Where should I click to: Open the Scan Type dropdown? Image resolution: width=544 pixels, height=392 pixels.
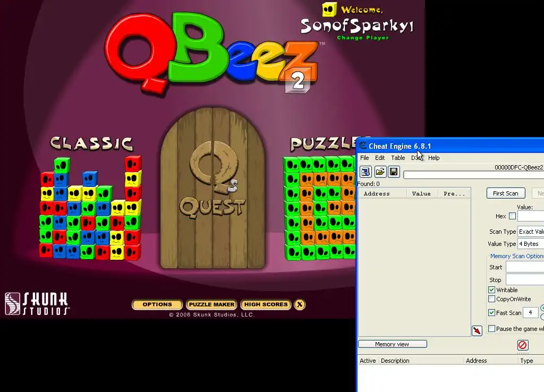tap(531, 232)
